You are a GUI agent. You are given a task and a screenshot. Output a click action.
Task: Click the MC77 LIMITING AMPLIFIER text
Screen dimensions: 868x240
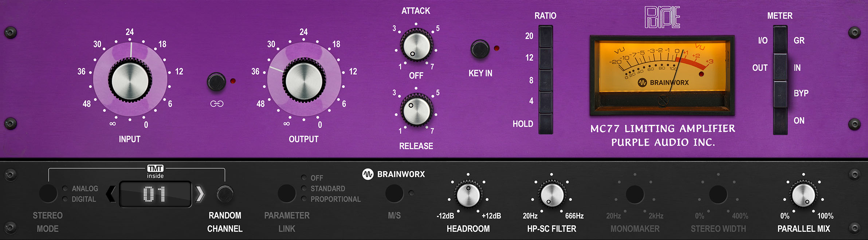click(x=663, y=129)
